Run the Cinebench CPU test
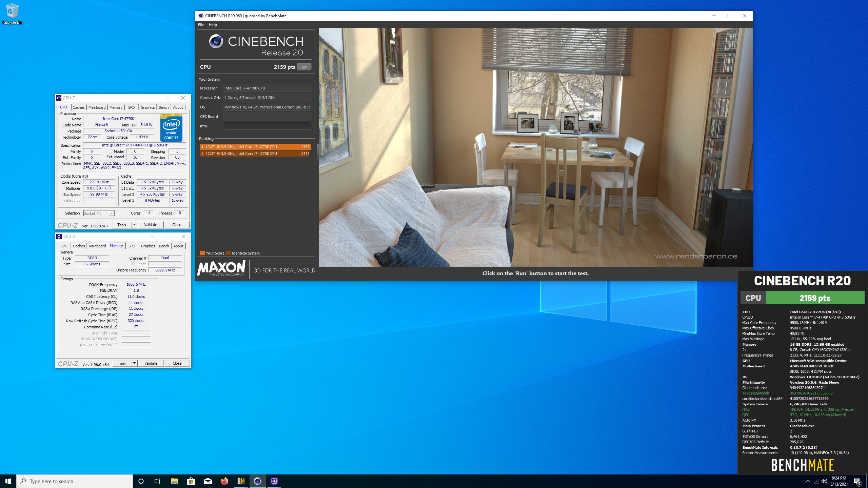 point(304,67)
